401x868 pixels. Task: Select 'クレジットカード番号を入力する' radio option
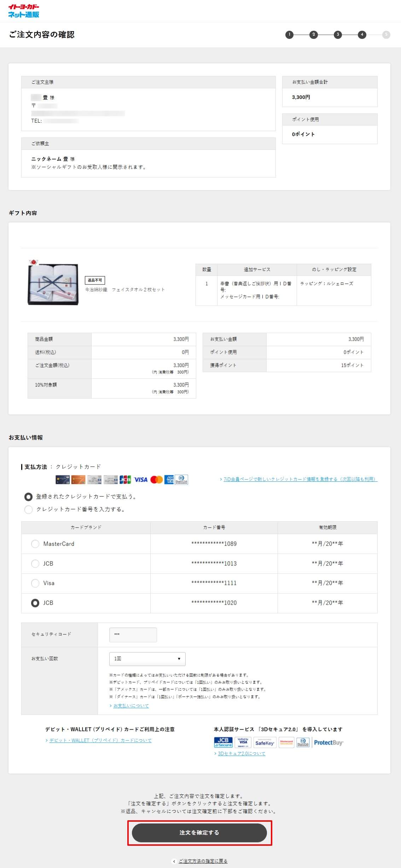pyautogui.click(x=28, y=509)
